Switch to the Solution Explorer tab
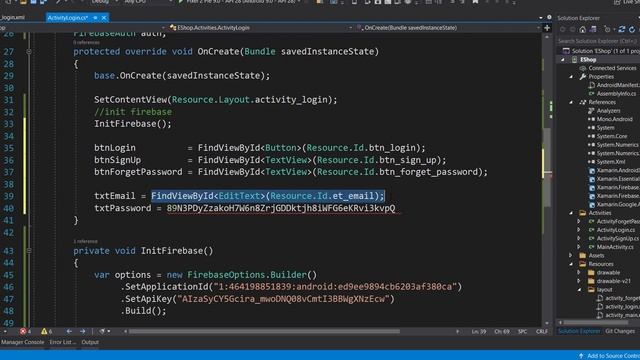The image size is (640, 360). (x=579, y=331)
